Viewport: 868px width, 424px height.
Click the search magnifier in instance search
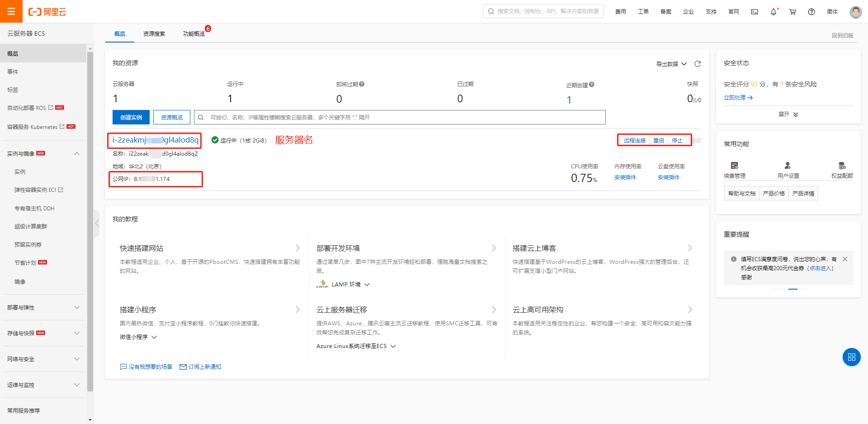point(201,117)
